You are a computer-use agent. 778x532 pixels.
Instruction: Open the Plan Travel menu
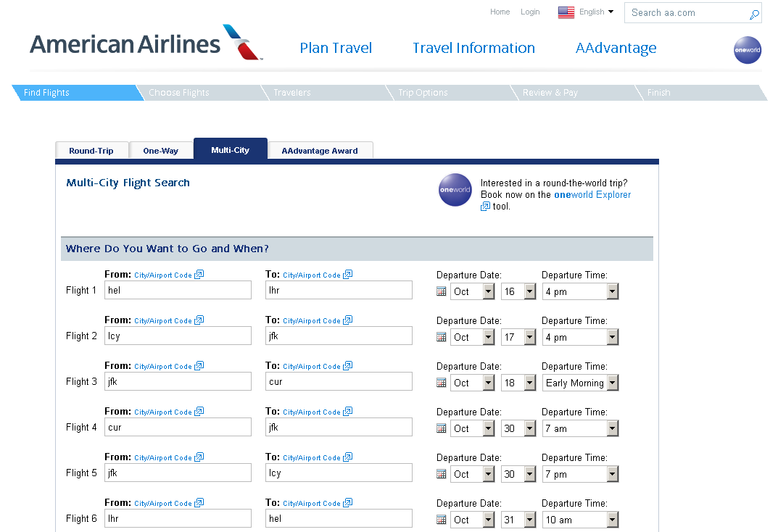tap(336, 49)
